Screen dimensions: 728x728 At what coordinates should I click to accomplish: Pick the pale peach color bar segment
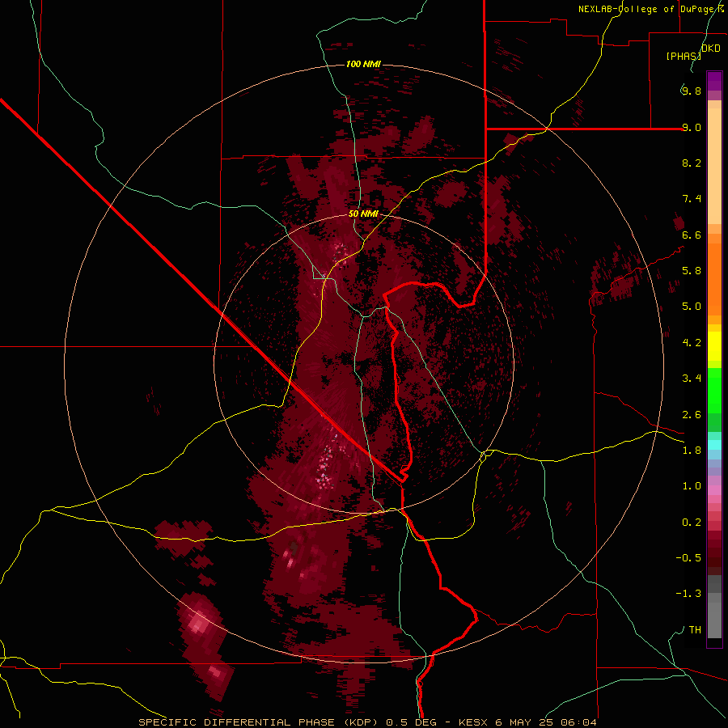tap(714, 166)
